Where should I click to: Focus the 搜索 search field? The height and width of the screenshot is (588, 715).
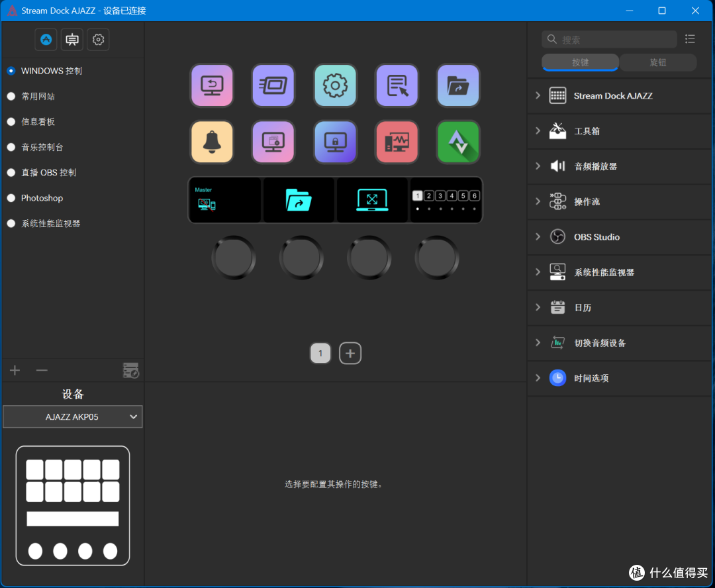point(609,39)
